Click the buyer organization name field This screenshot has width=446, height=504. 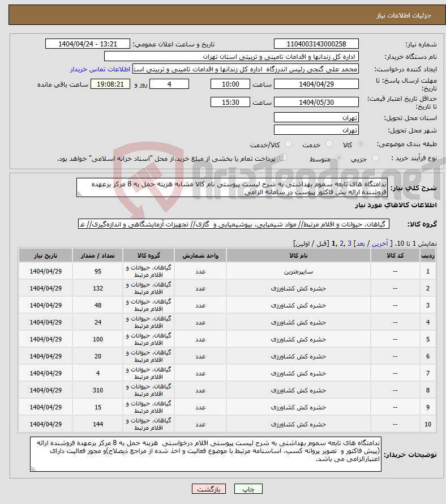(231, 57)
